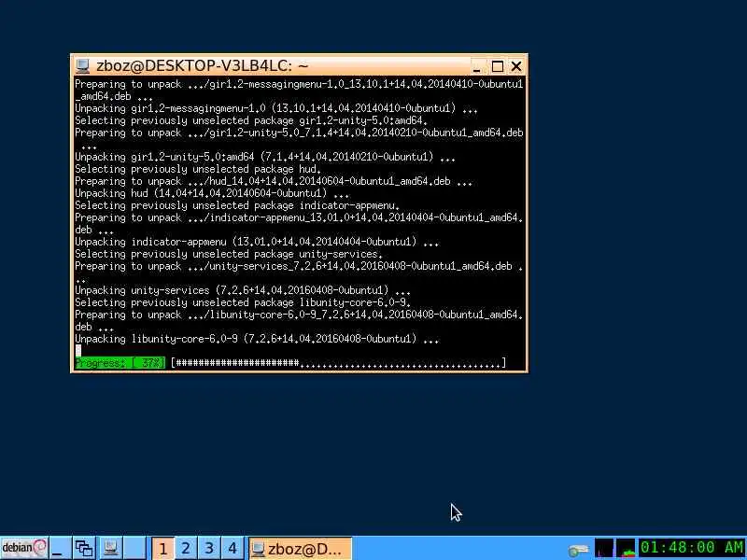This screenshot has width=747, height=560.
Task: Launch terminal from taskbar computer icon
Action: [110, 548]
